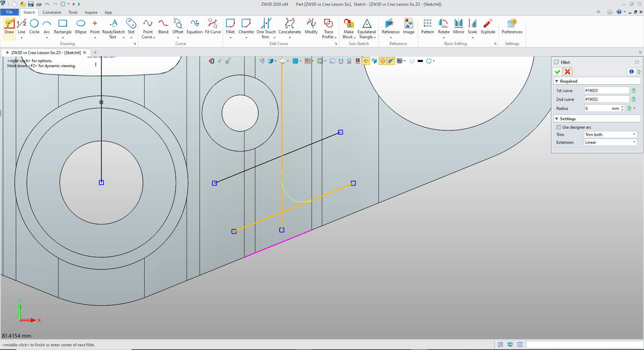
Task: Enable the Use designer arc checkbox
Action: [558, 127]
